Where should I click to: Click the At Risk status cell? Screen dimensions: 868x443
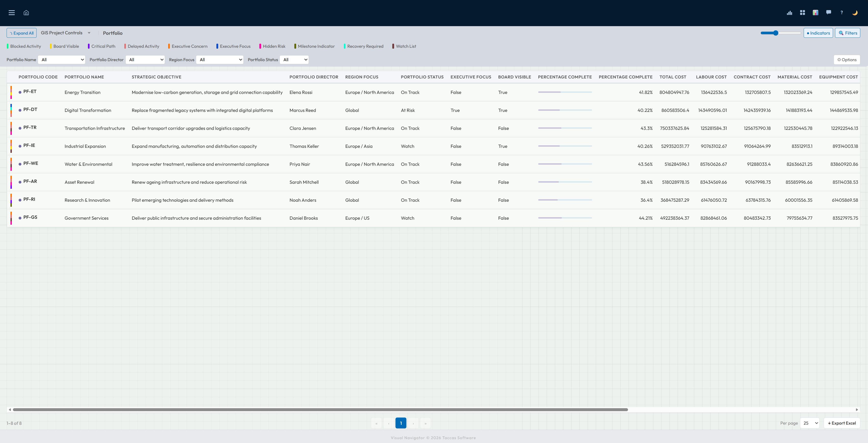(x=408, y=110)
